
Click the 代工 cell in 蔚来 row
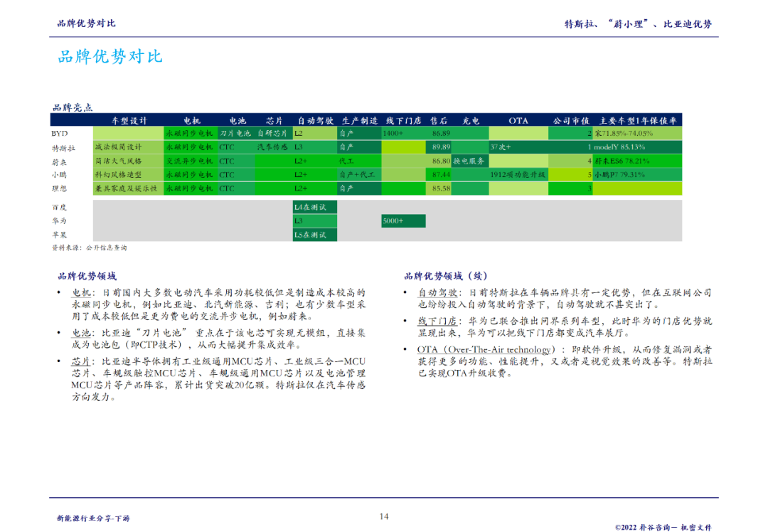pos(359,161)
